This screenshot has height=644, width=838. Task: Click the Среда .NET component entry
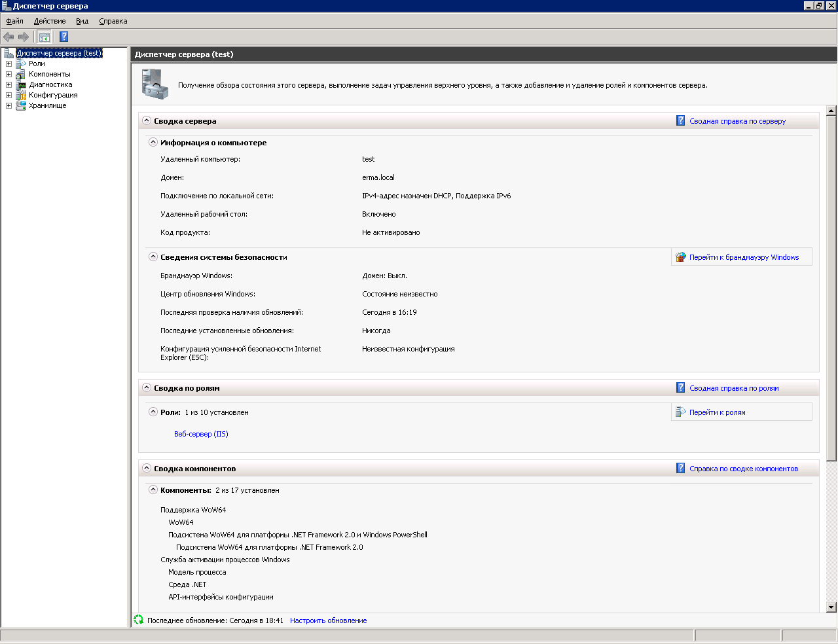(x=187, y=584)
